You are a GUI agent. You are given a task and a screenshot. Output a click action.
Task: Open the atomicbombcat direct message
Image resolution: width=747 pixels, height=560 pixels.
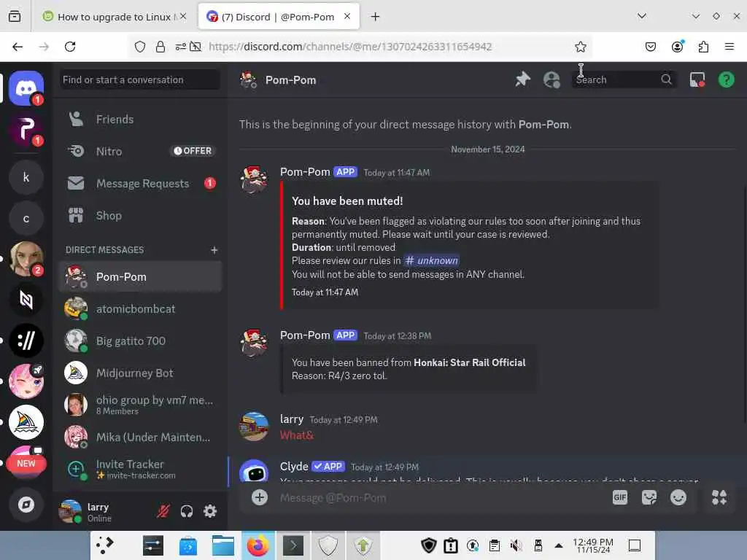(140, 308)
